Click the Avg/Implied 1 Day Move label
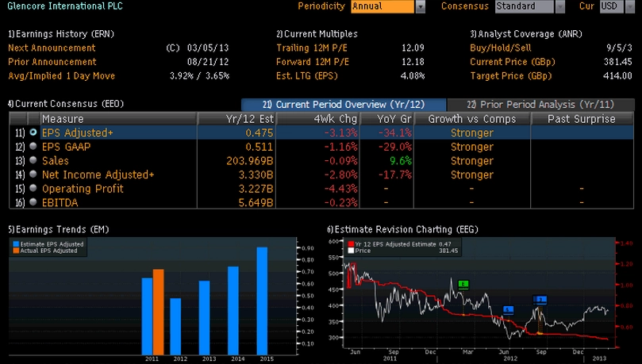Image resolution: width=642 pixels, height=364 pixels. pyautogui.click(x=61, y=75)
